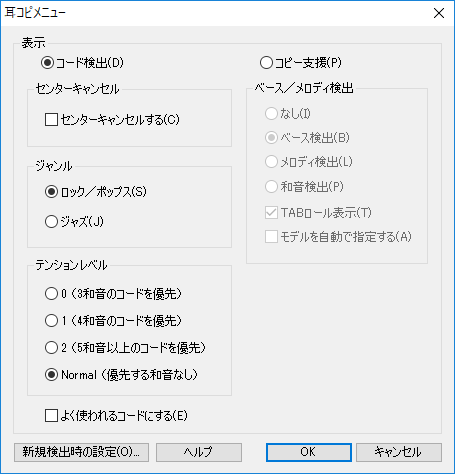Image resolution: width=455 pixels, height=474 pixels.
Task: Confirm with the OK button
Action: coord(309,452)
